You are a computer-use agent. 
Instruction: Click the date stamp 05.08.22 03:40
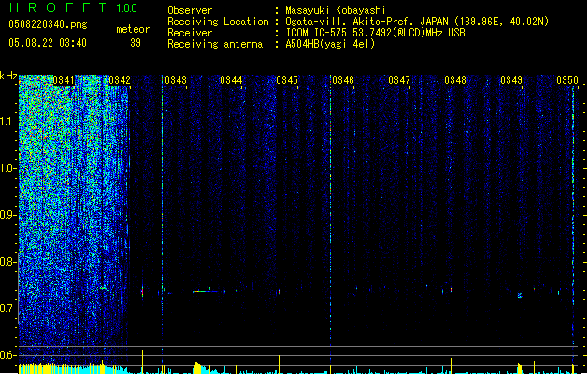coord(48,43)
